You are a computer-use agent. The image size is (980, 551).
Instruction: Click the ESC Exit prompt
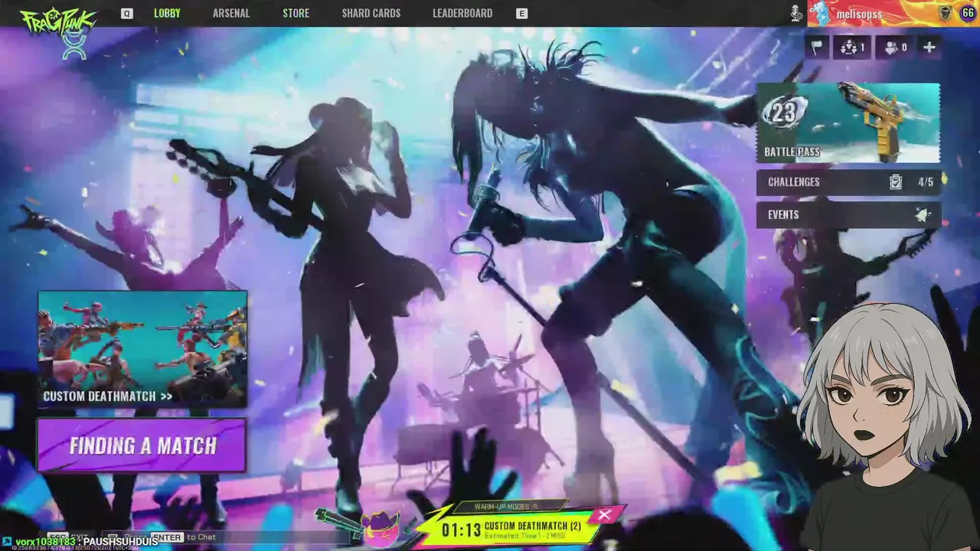point(67,537)
